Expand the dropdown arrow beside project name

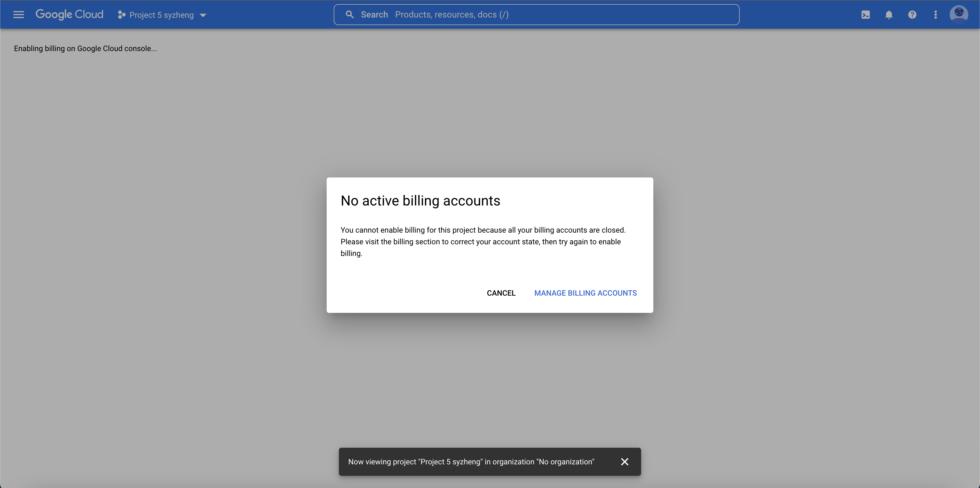click(x=203, y=15)
